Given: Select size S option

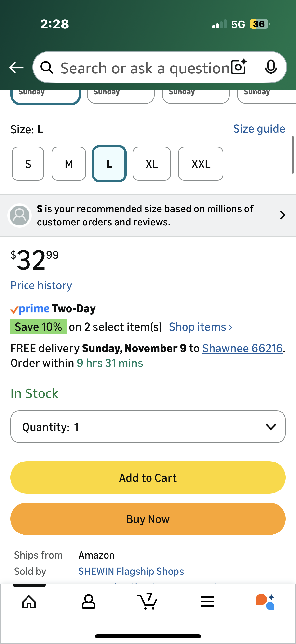Looking at the screenshot, I should [28, 164].
